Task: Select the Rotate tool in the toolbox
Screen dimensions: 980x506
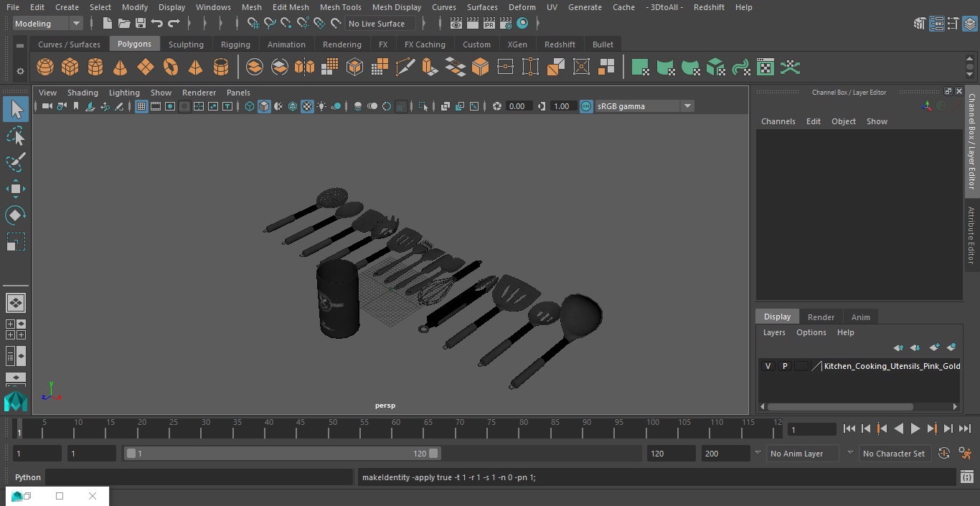Action: 15,215
